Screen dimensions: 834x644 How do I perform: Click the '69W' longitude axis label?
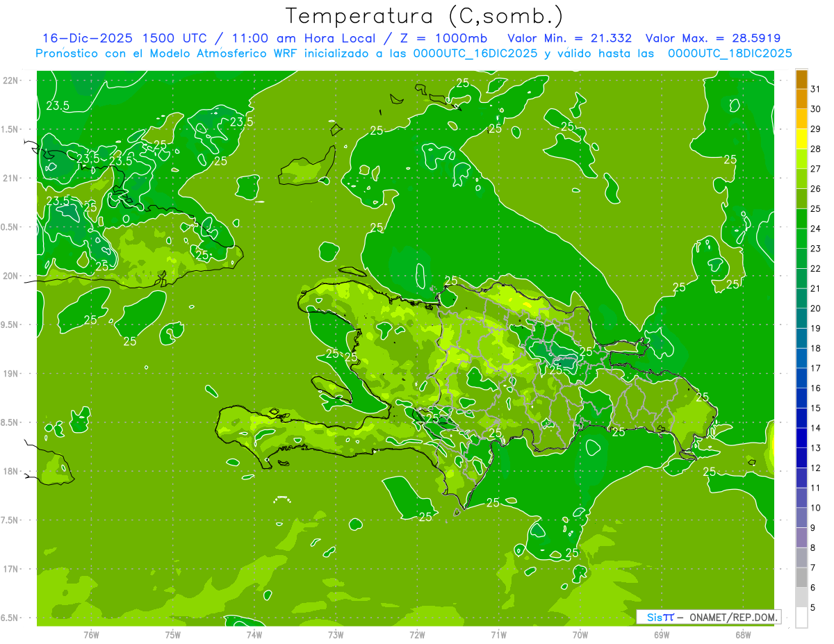[661, 635]
